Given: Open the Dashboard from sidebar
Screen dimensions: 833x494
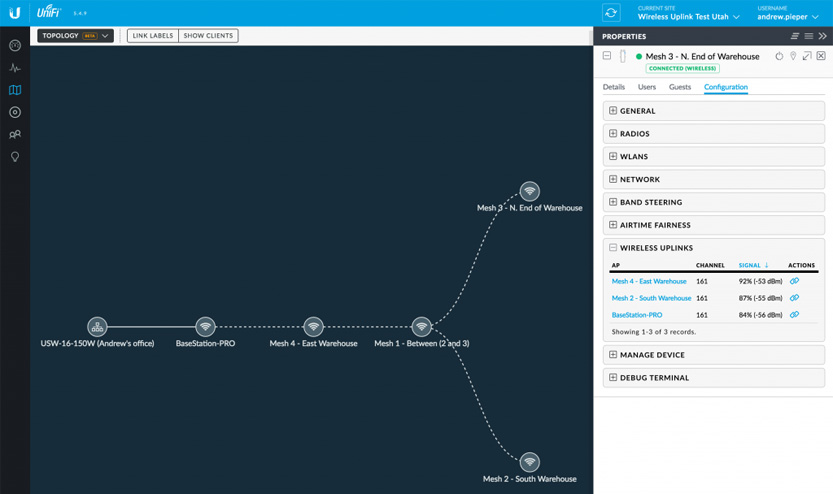Looking at the screenshot, I should [15, 46].
